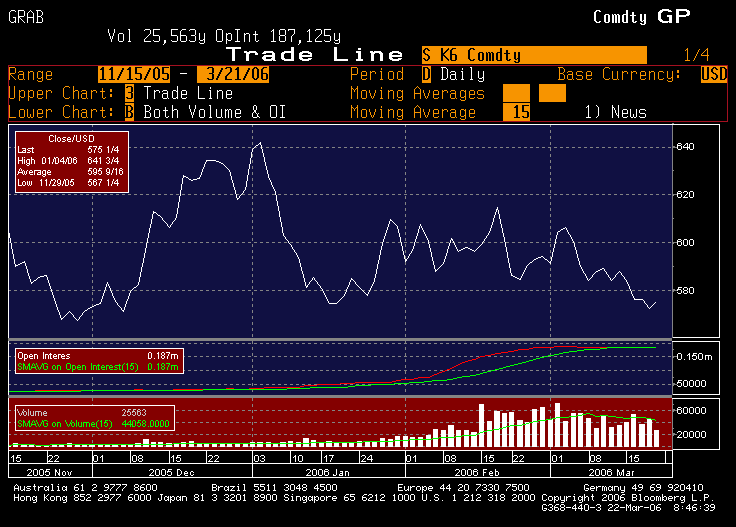Change the Base Currency USD field
The height and width of the screenshot is (527, 736).
714,74
